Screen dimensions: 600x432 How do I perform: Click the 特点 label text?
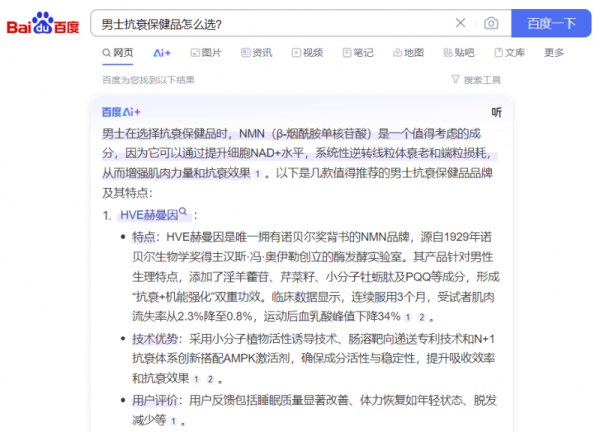[143, 237]
